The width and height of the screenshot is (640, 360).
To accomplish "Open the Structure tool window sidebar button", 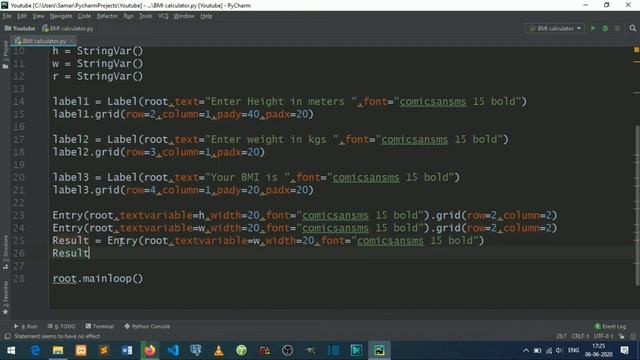I will click(5, 252).
